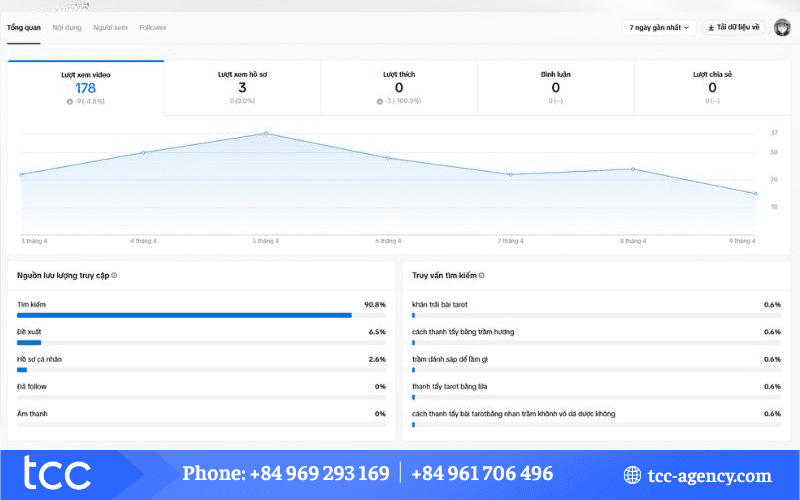The image size is (800, 500).
Task: Click the info icon beside Truy vấn tìm kiếm
Action: tap(482, 275)
